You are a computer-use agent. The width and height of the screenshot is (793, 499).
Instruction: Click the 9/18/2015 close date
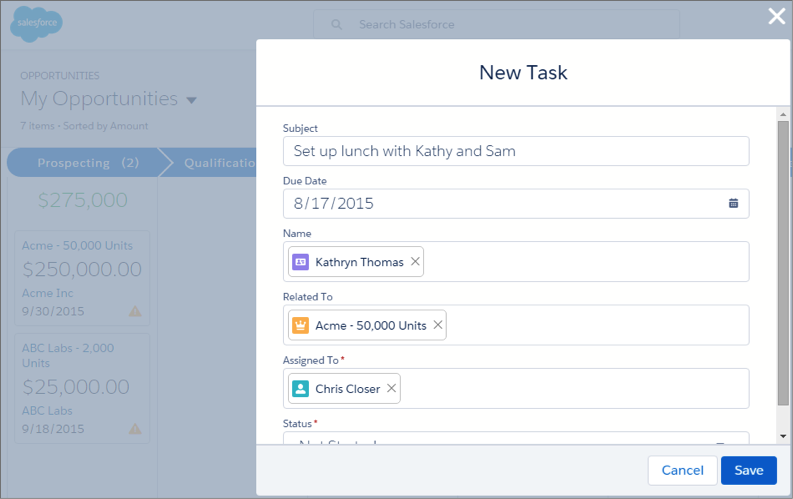[x=53, y=429]
